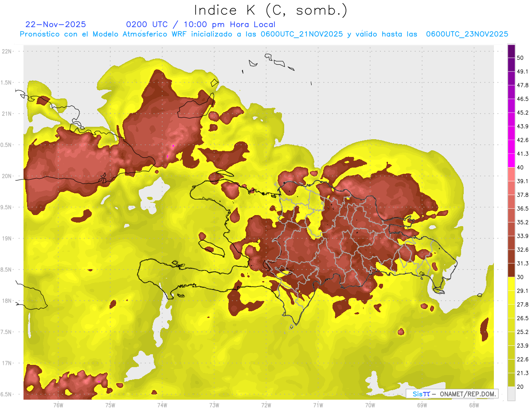The height and width of the screenshot is (411, 532).
Task: Click the "23.9" colorbar value label
Action: point(523,346)
